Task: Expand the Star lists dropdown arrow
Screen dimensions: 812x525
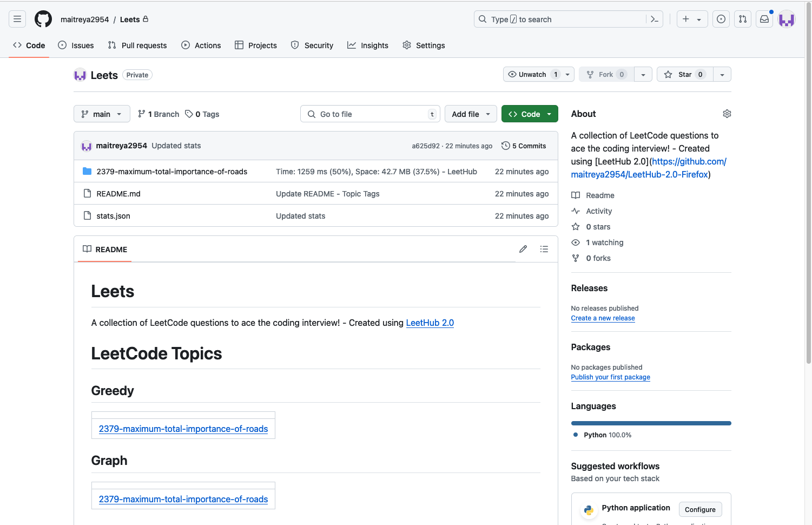Action: pos(722,74)
